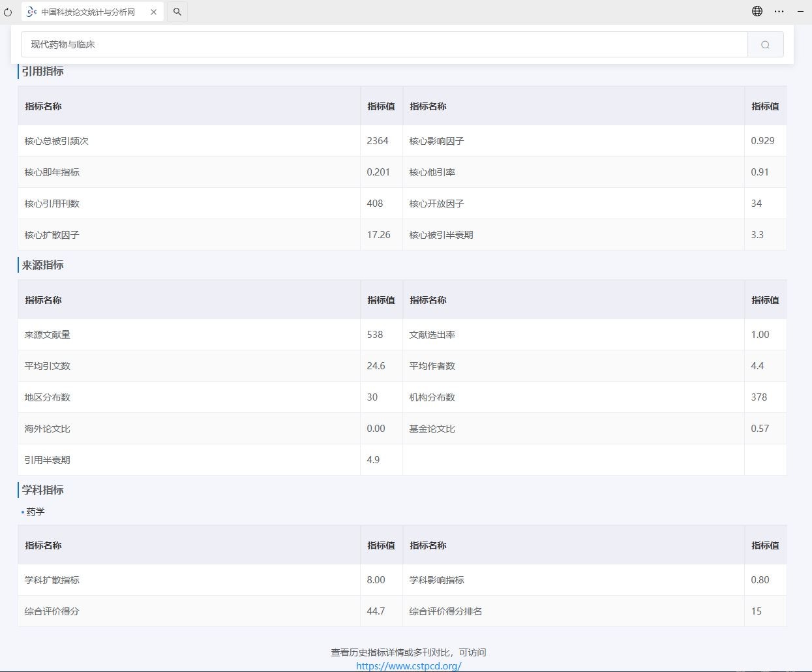812x672 pixels.
Task: Click the 综合评价得分排名 cell
Action: tap(445, 611)
